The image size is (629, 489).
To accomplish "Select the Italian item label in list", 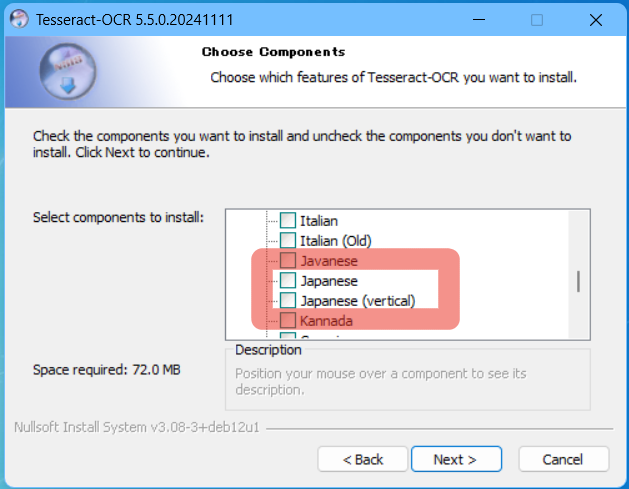I will pyautogui.click(x=319, y=220).
